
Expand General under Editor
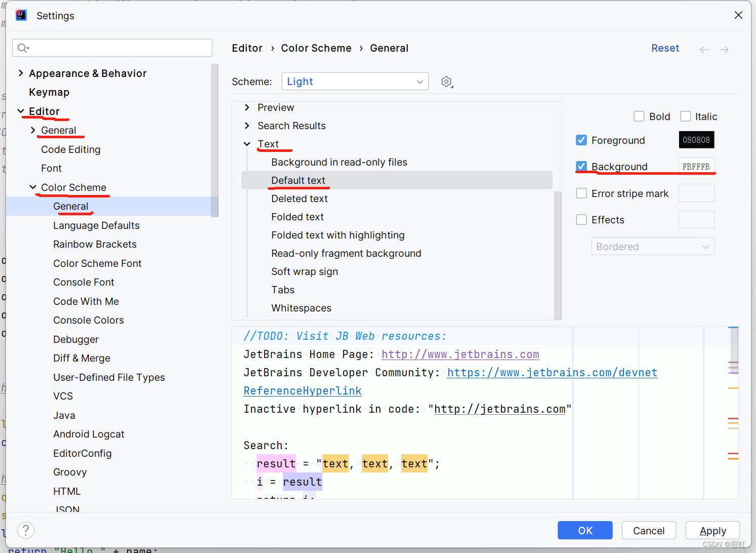[x=33, y=130]
